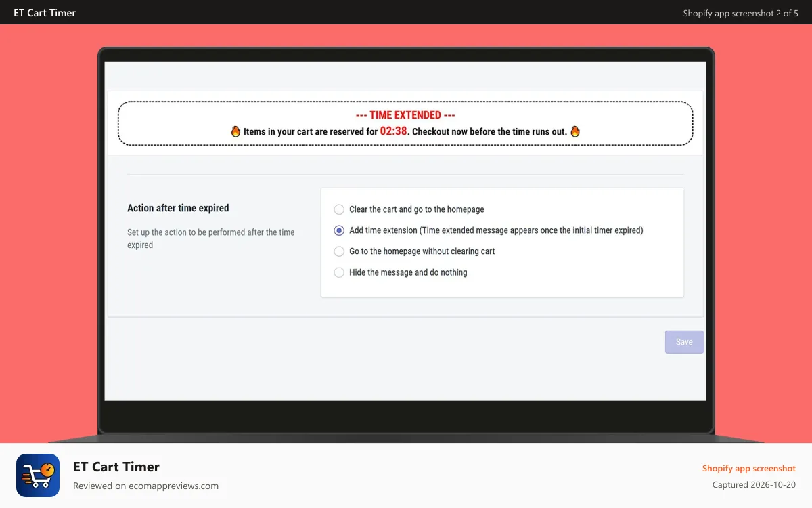Click the right fire emoji in banner
The image size is (812, 508).
(x=575, y=131)
